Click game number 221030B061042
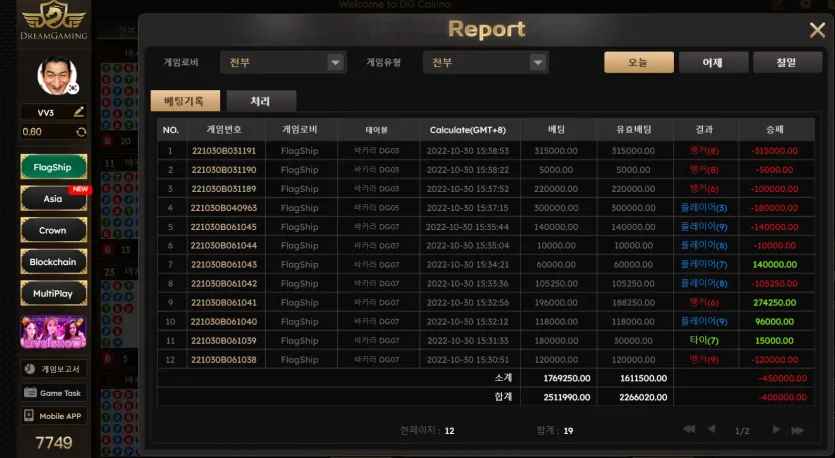 click(224, 284)
